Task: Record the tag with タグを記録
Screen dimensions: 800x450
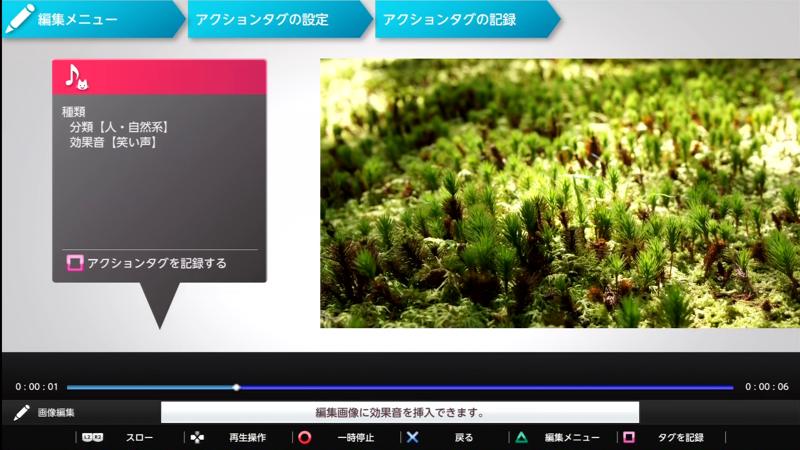Action: click(681, 438)
